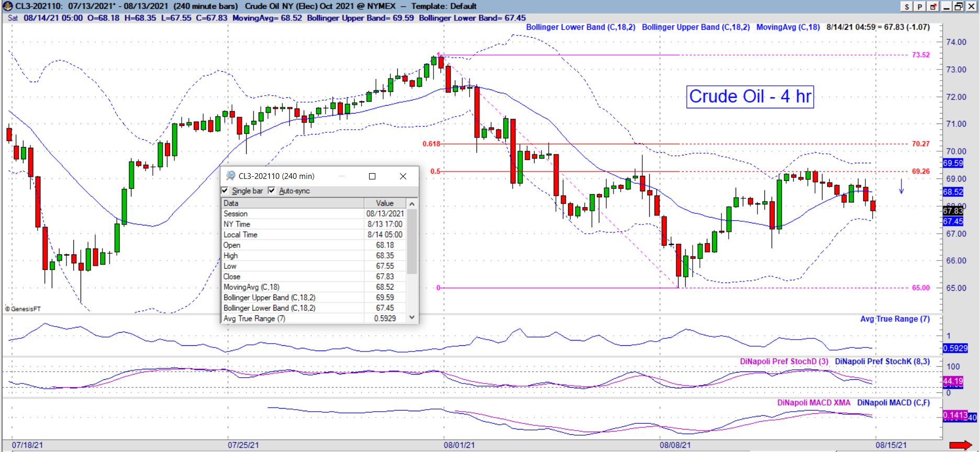The image size is (980, 452).
Task: Click the 44.19 stochastic axis tag
Action: (x=953, y=381)
